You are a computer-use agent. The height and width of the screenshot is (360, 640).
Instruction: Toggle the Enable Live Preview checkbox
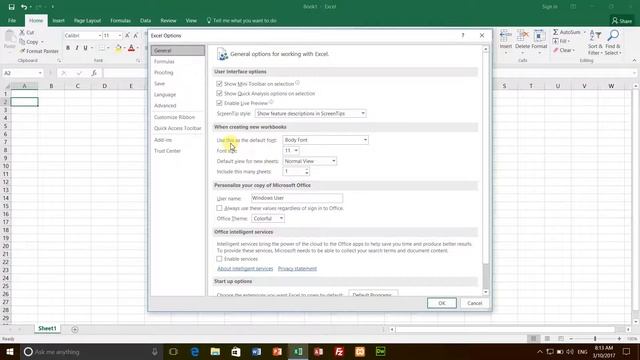[x=219, y=103]
